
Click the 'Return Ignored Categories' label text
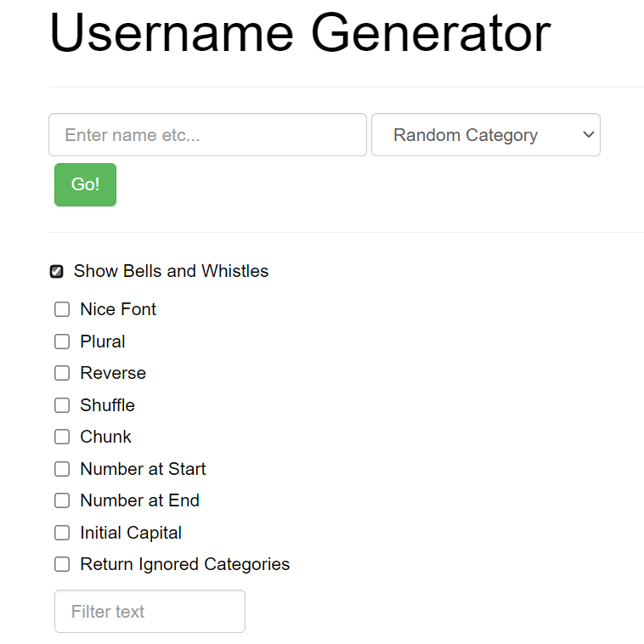pyautogui.click(x=185, y=564)
